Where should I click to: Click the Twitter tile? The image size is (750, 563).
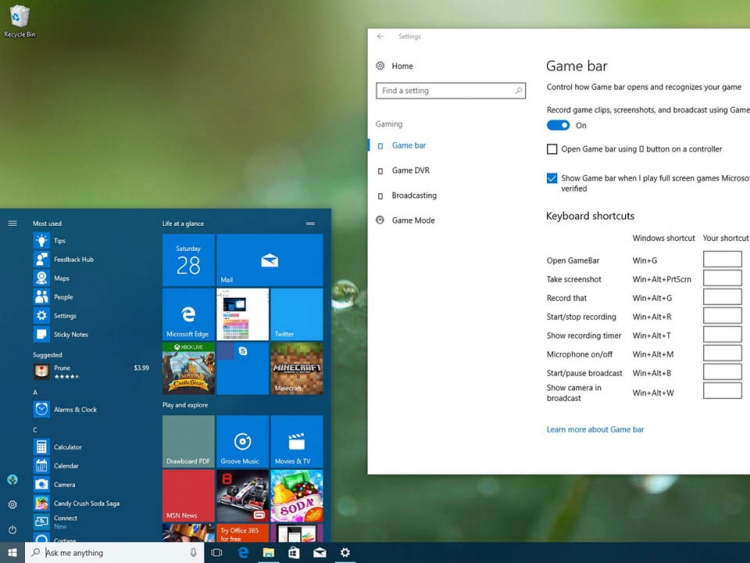296,314
